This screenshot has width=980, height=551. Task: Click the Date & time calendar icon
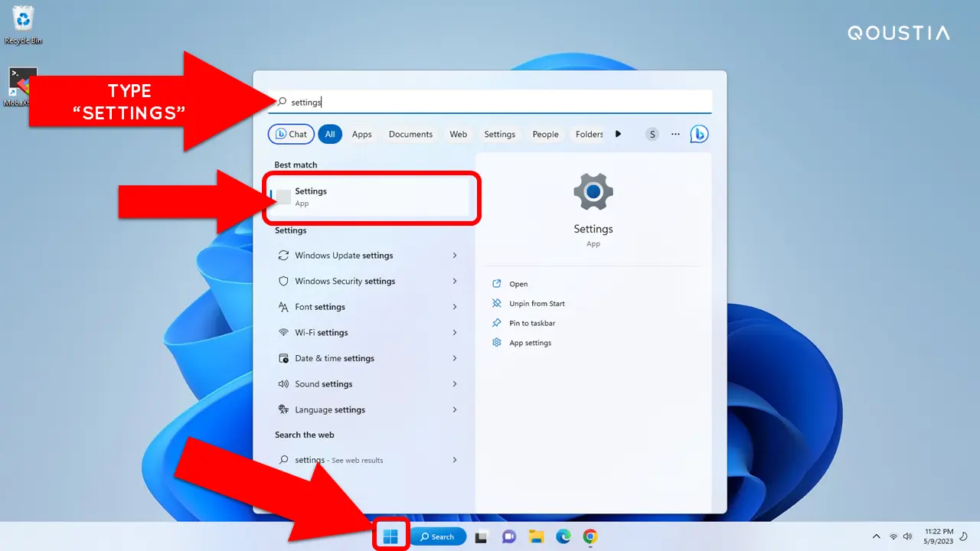pyautogui.click(x=283, y=358)
